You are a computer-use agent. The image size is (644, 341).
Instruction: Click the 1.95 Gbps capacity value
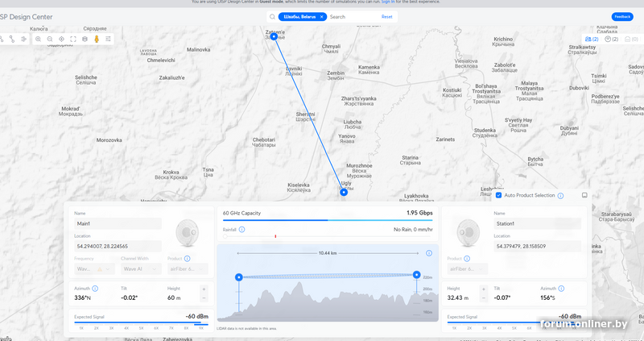point(419,213)
